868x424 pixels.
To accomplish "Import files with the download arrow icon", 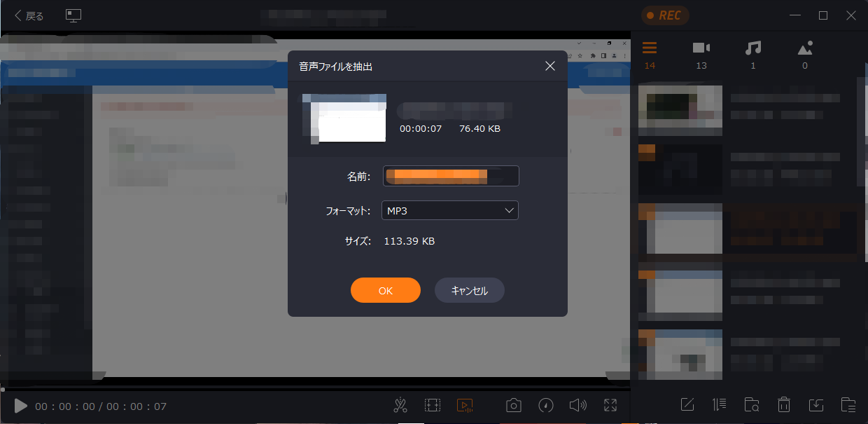I will 816,404.
